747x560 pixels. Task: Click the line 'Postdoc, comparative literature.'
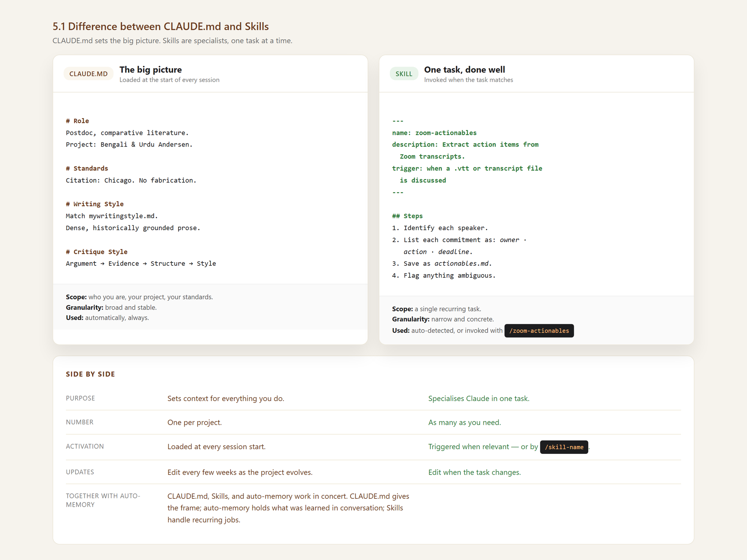coord(127,133)
